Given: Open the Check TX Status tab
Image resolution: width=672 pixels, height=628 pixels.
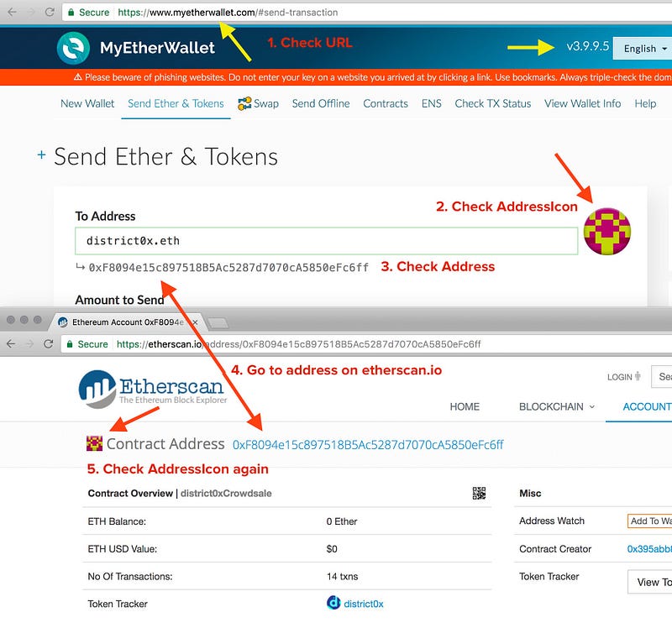Looking at the screenshot, I should coord(493,103).
